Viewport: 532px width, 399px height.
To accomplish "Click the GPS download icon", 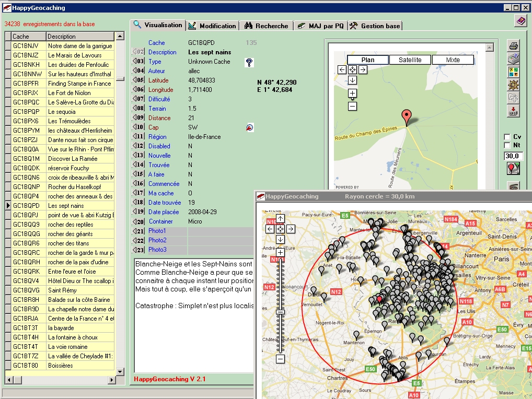I will point(513,111).
